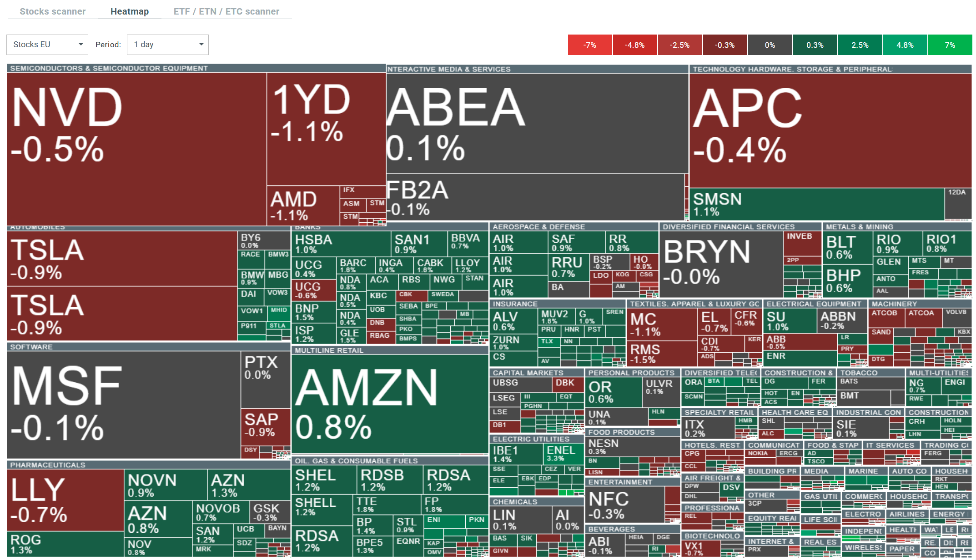Click the APC technology hardware tile
The image size is (976, 560).
[830, 130]
